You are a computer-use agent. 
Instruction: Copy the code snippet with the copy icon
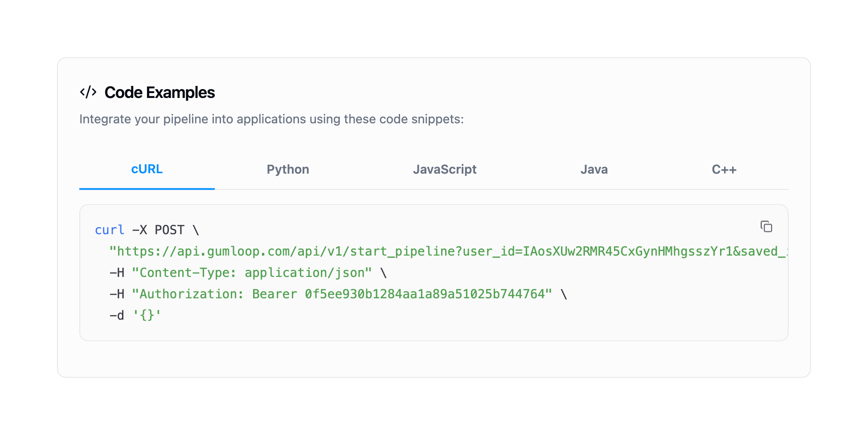click(x=766, y=227)
